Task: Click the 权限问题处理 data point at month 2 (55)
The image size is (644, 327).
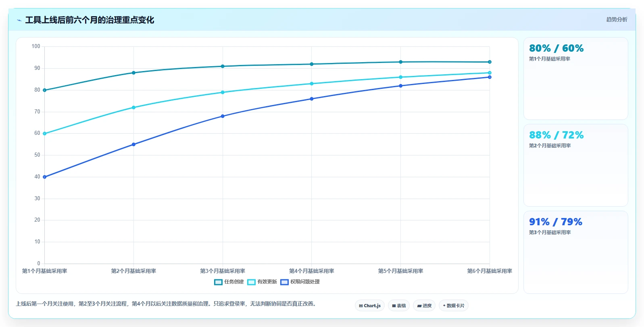Action: point(133,145)
